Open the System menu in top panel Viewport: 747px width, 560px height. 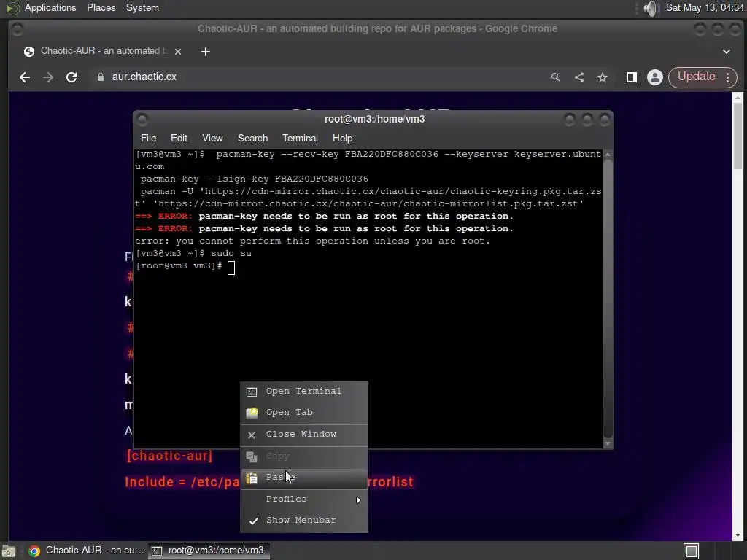[x=142, y=7]
